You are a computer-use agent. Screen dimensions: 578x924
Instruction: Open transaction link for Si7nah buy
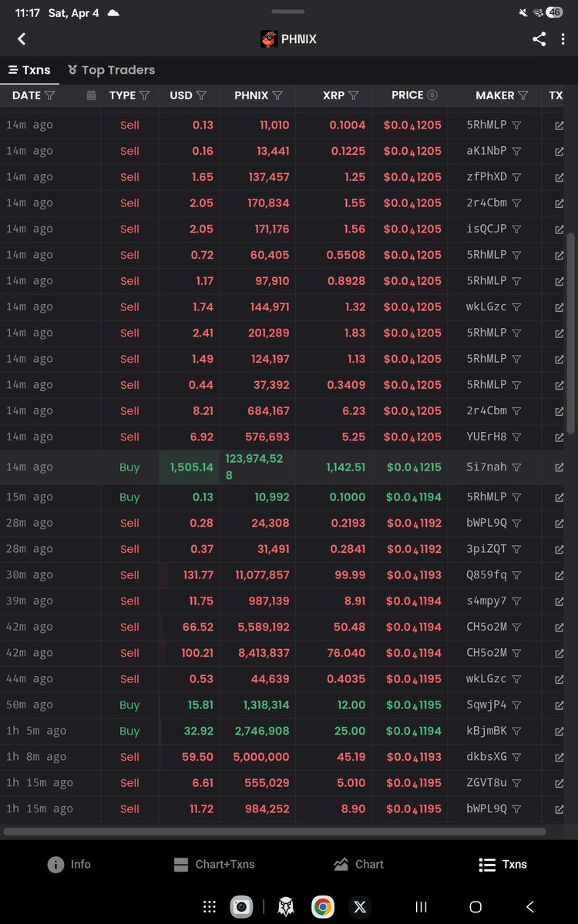[x=559, y=467]
